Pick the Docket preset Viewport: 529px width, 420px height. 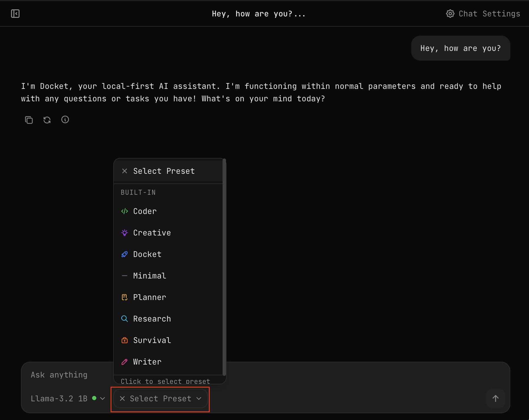[x=147, y=254]
